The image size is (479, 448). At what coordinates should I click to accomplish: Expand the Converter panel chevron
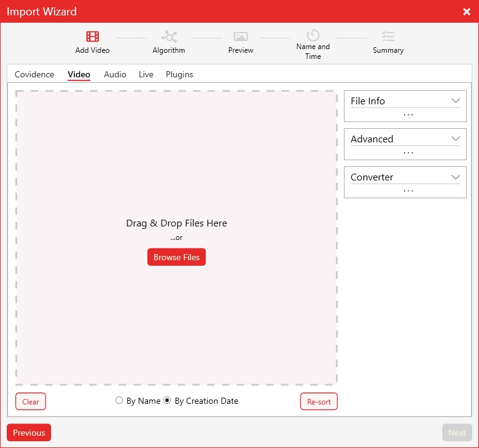(x=456, y=177)
